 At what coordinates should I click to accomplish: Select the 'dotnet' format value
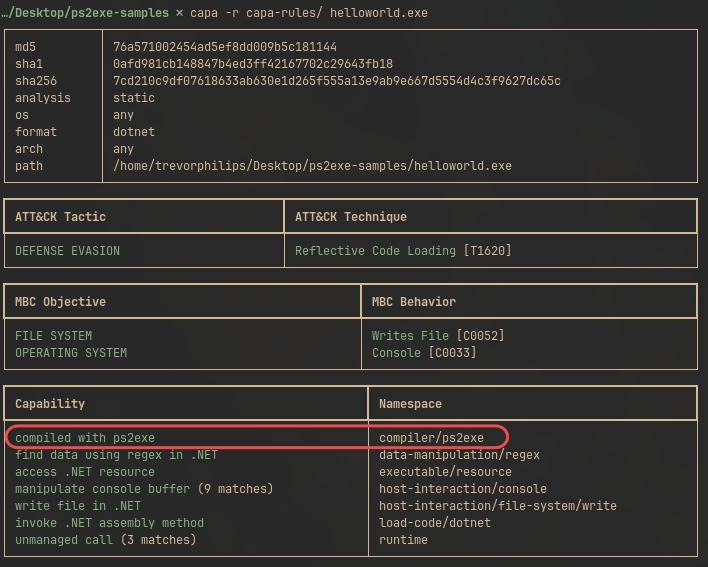point(134,132)
